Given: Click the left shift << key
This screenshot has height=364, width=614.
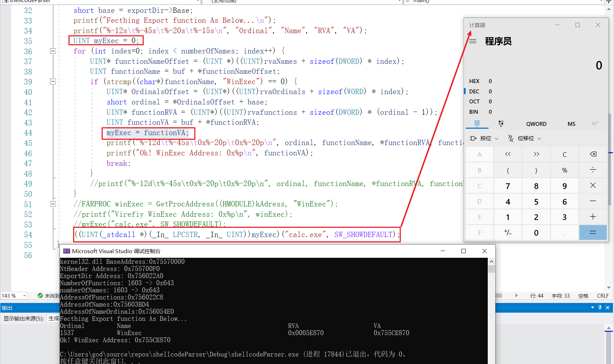Looking at the screenshot, I should click(x=508, y=154).
